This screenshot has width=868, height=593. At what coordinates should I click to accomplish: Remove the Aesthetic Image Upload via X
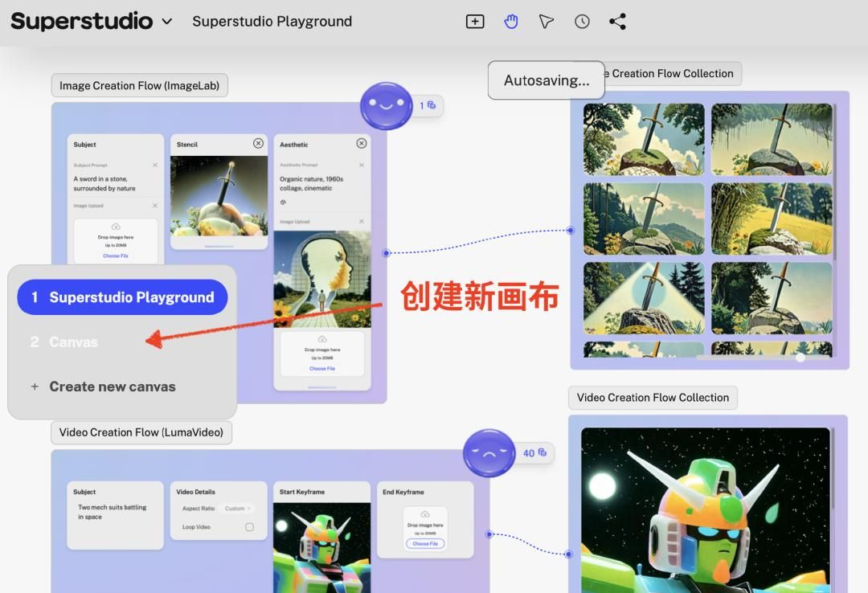(362, 222)
